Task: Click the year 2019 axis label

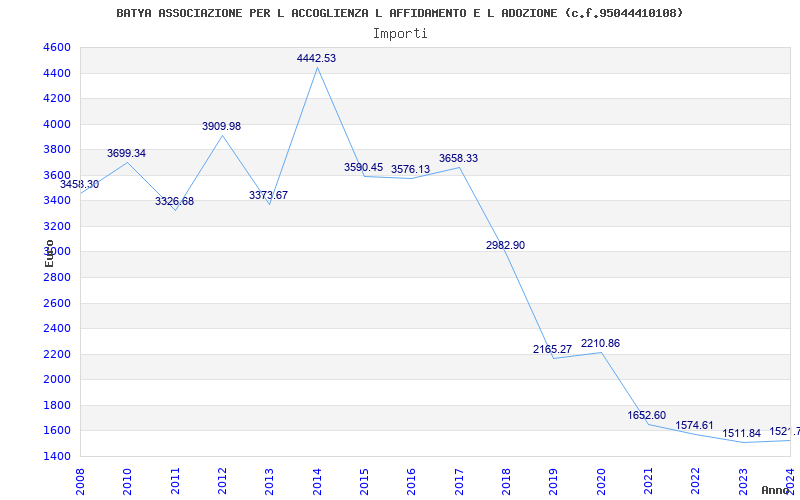Action: click(554, 482)
